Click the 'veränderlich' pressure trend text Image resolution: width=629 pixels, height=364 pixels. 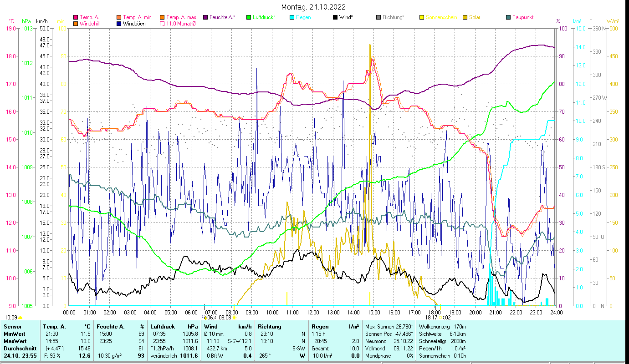click(x=164, y=356)
